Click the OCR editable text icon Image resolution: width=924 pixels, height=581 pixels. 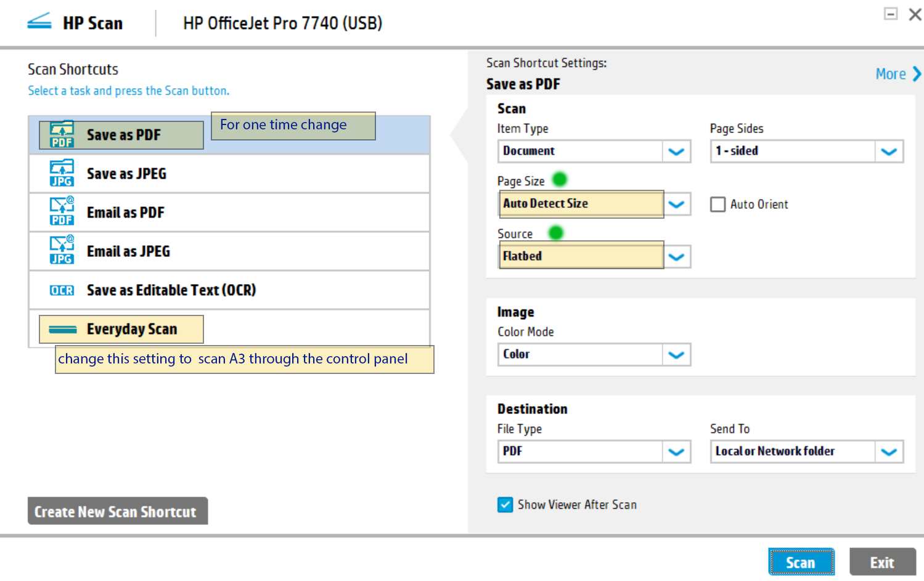[62, 290]
